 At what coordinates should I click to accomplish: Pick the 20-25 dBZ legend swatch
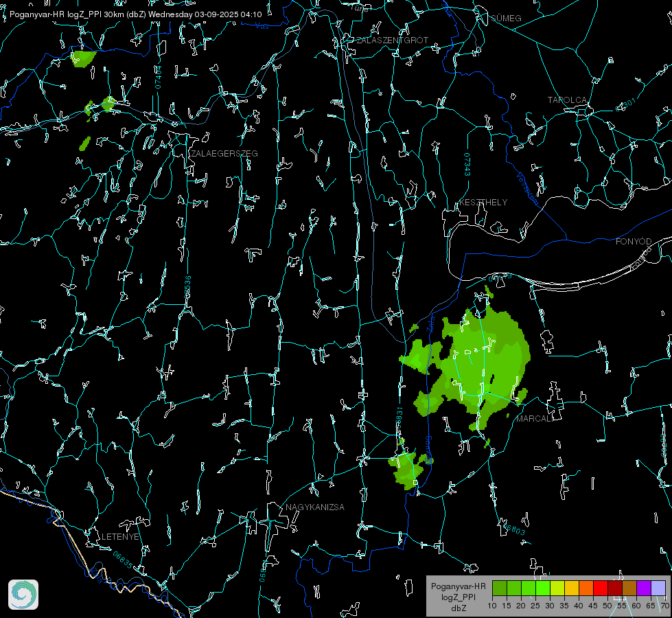click(529, 588)
